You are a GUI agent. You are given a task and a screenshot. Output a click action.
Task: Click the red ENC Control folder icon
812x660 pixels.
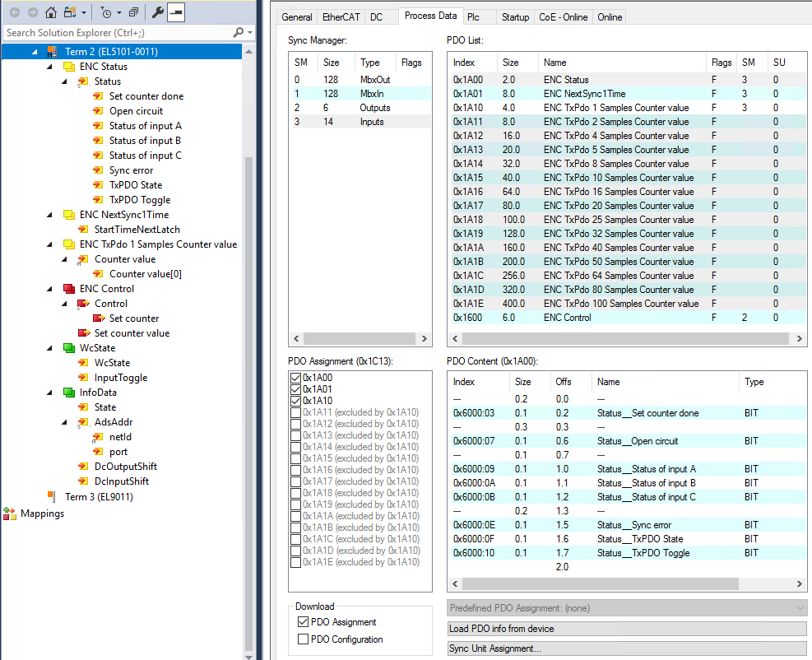pos(69,289)
